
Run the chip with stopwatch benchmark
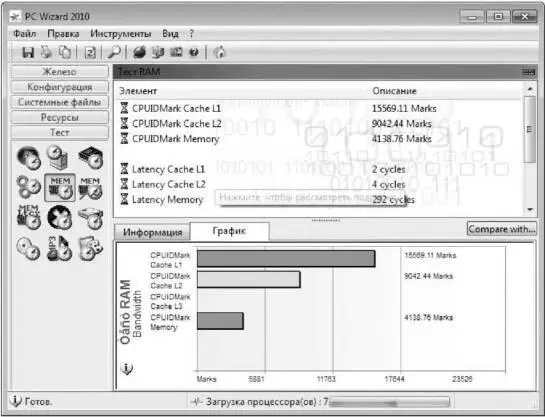click(90, 158)
